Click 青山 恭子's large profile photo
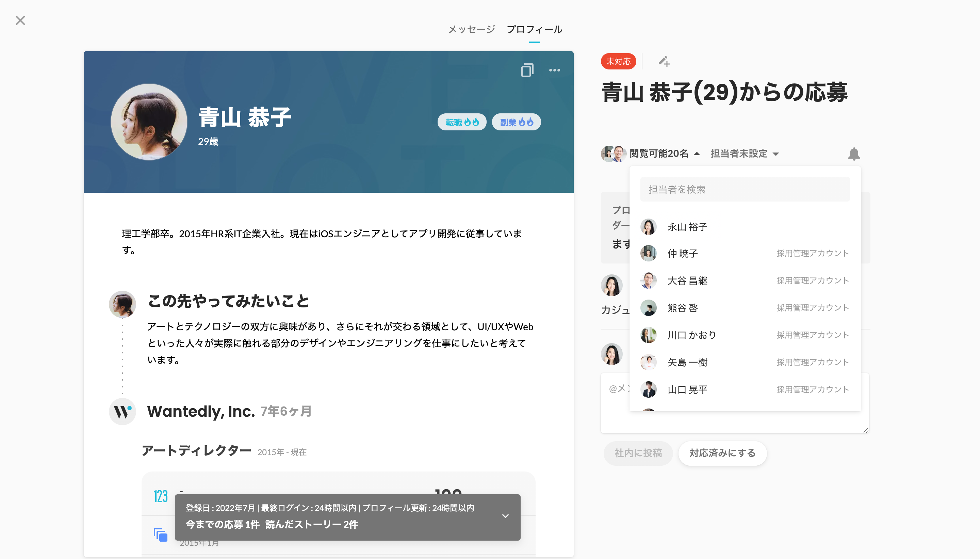This screenshot has width=980, height=559. coord(149,122)
